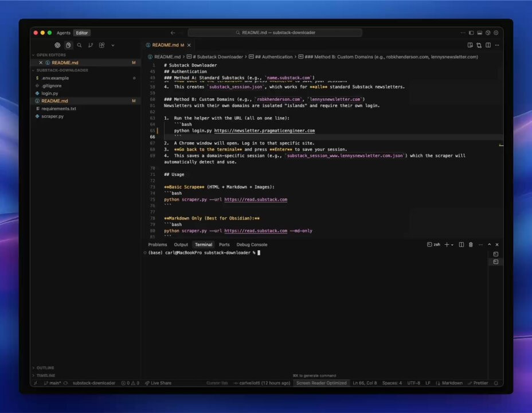This screenshot has height=413, width=532.
Task: Toggle primary sidebar layout icon in title bar
Action: (x=471, y=33)
